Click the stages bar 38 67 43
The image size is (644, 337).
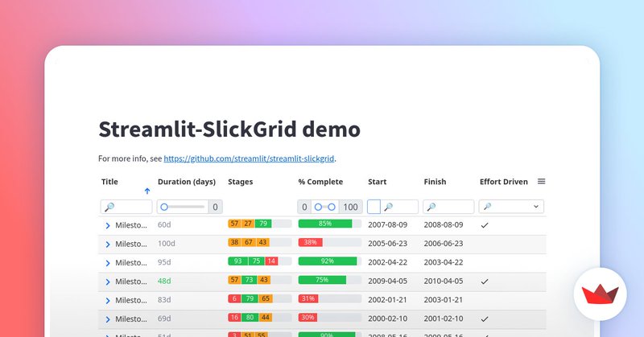point(259,243)
